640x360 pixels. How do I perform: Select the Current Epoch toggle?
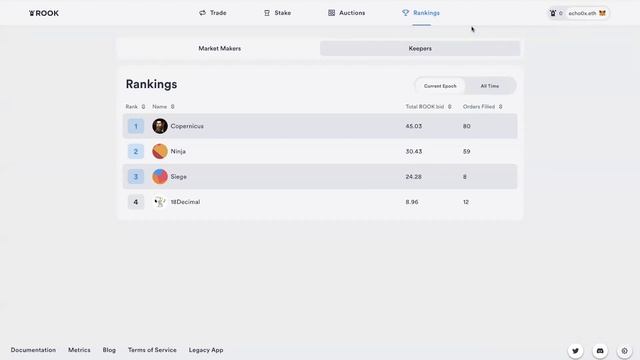440,86
